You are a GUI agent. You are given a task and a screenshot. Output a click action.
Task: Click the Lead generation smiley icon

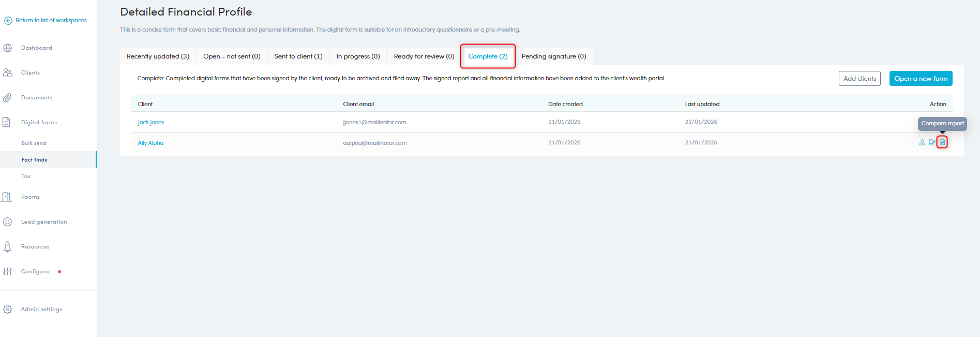point(8,222)
